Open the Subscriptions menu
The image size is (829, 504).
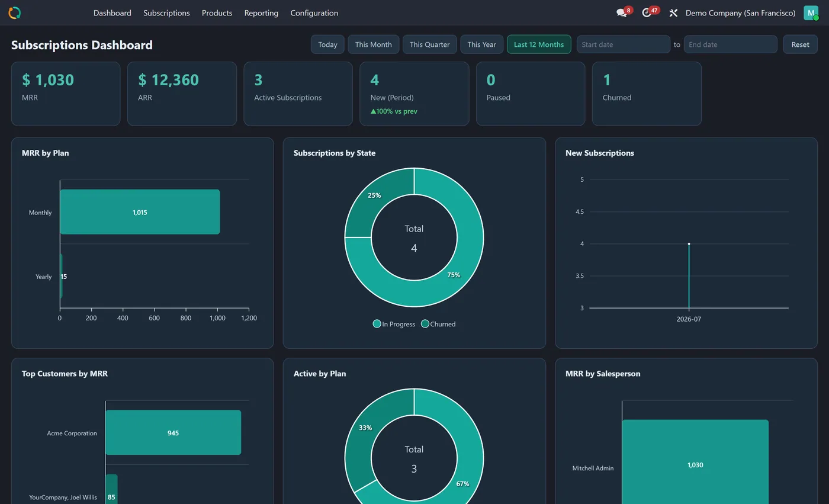pos(166,13)
